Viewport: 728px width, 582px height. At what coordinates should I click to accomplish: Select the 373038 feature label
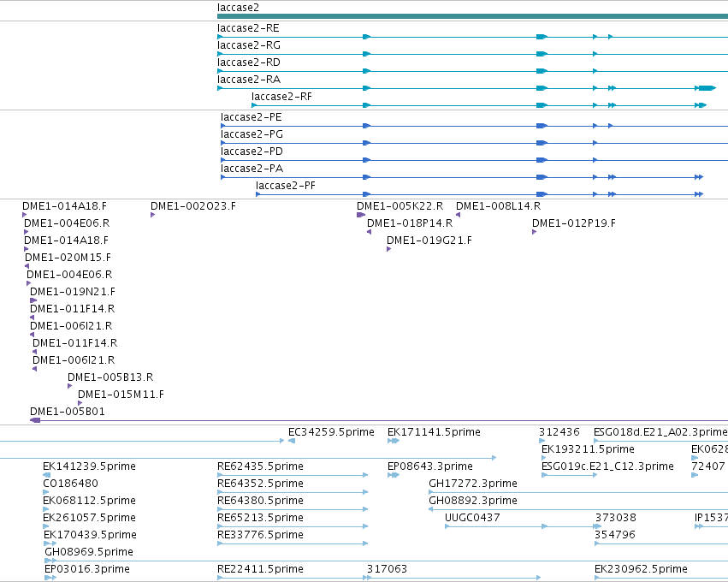[616, 519]
